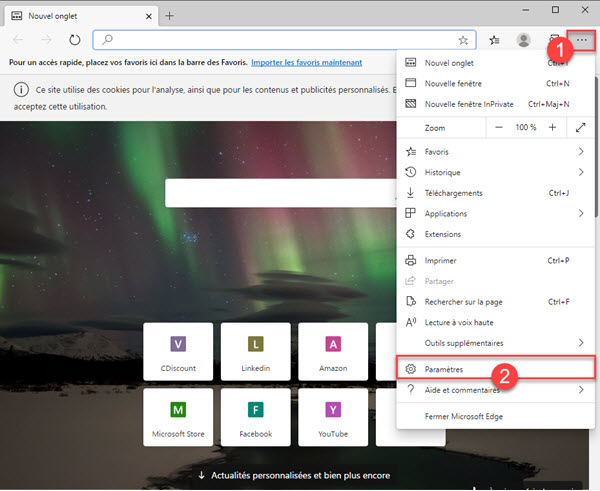
Task: Select Rechercher sur la page
Action: click(x=495, y=302)
